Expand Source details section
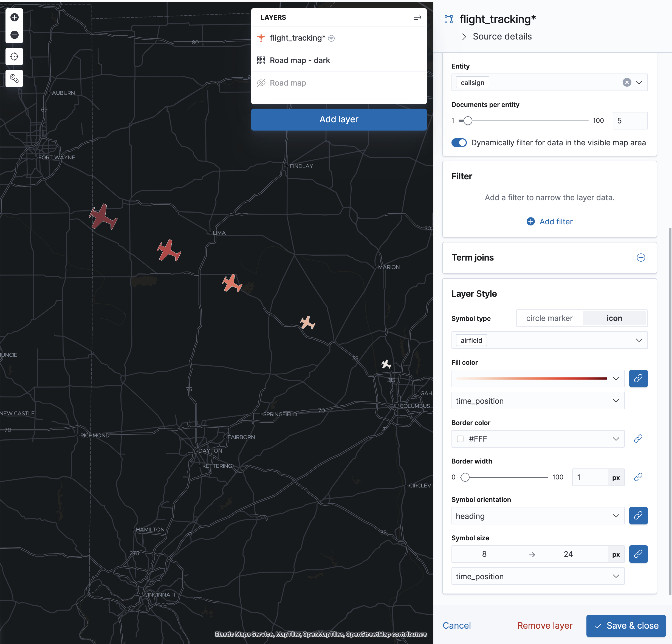 tap(502, 37)
